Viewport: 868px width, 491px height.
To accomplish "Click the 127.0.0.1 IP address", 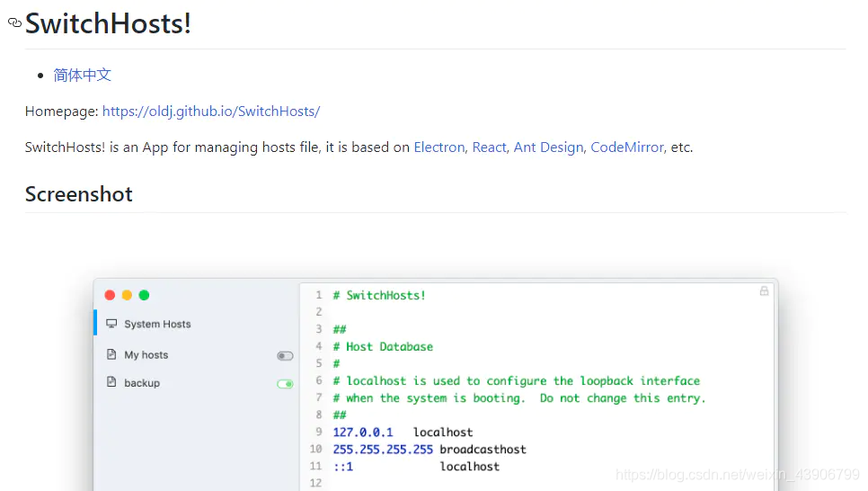I will 363,433.
